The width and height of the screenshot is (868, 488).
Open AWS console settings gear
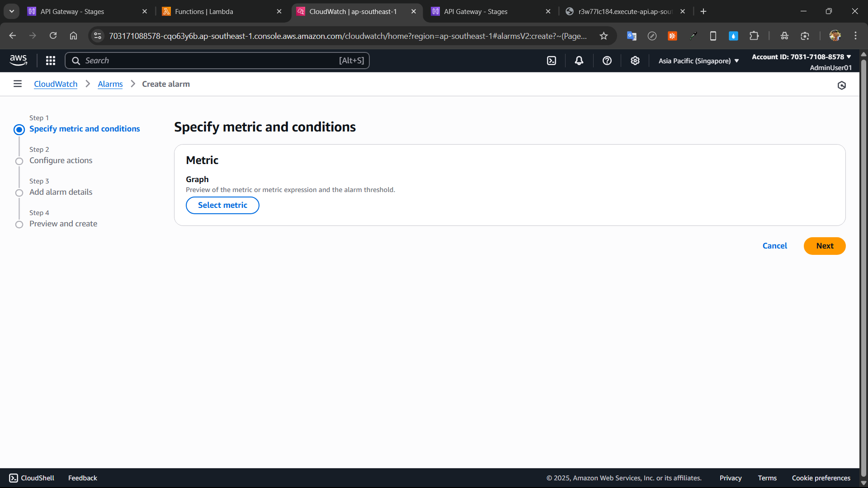pos(635,61)
